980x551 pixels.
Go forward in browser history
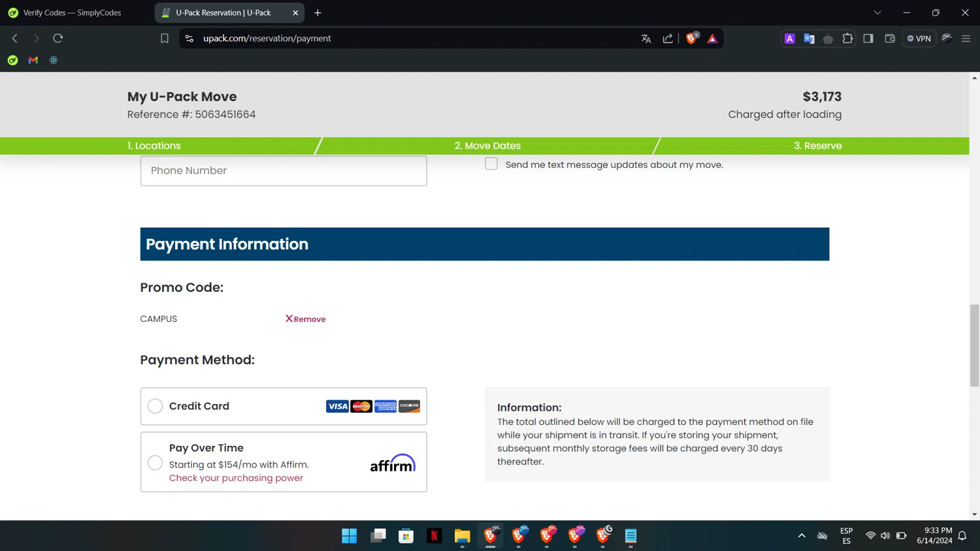[x=36, y=39]
